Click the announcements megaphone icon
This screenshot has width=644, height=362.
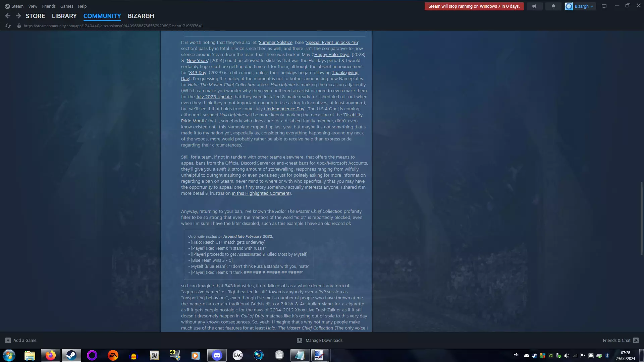(535, 6)
